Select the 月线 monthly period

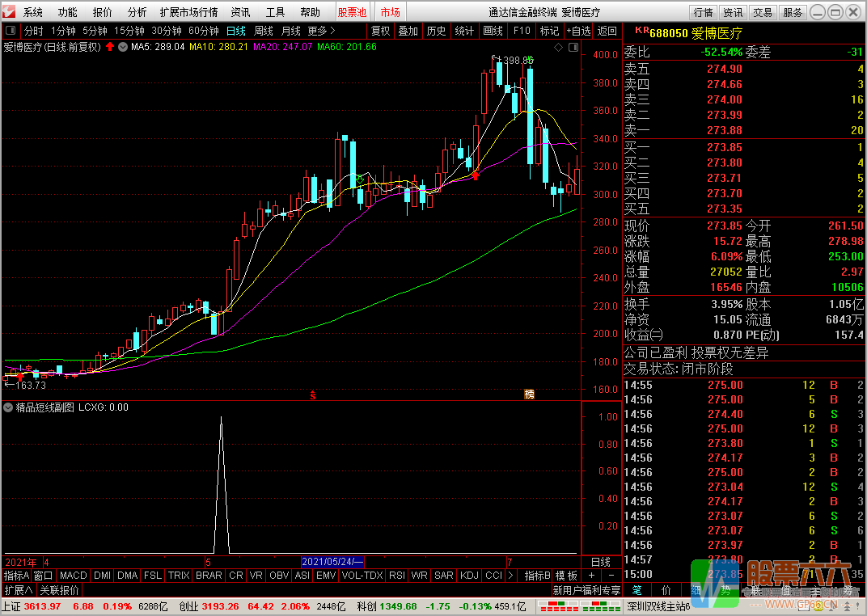[x=291, y=31]
